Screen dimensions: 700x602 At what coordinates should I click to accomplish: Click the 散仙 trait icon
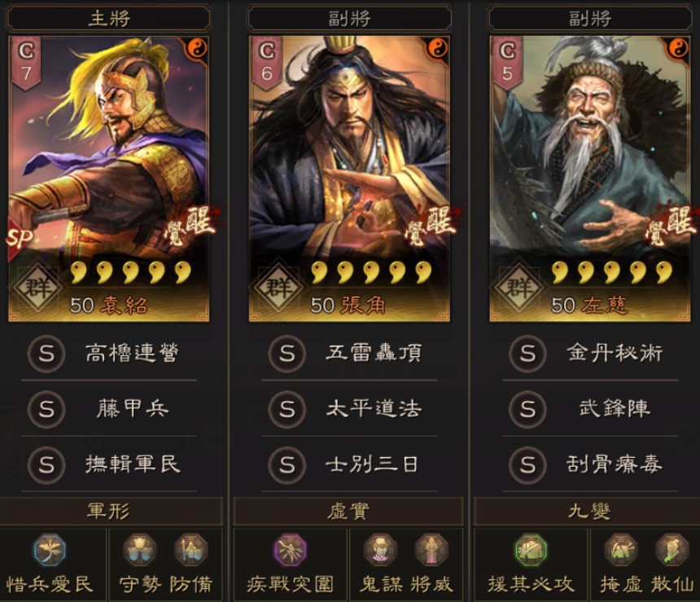[x=672, y=550]
